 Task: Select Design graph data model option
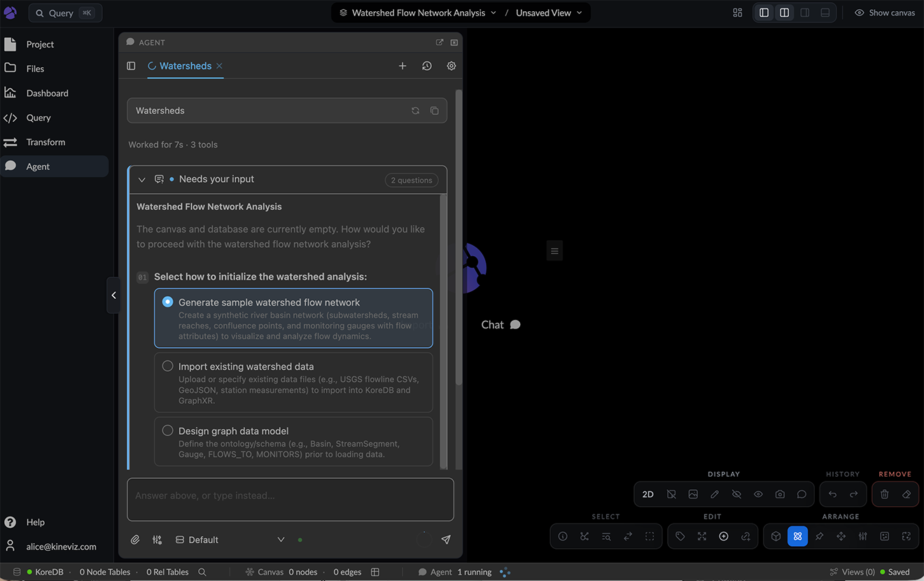tap(293, 442)
